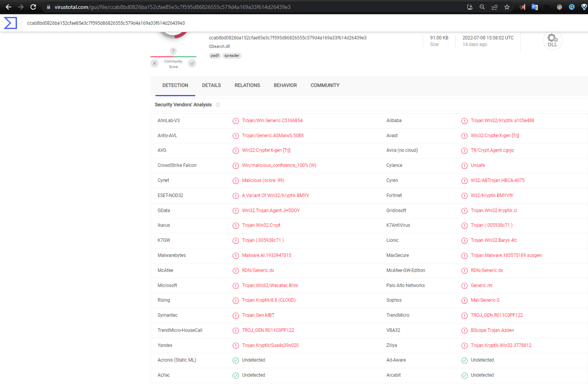Open the RELATIONS tab
This screenshot has width=588, height=384.
[x=247, y=85]
